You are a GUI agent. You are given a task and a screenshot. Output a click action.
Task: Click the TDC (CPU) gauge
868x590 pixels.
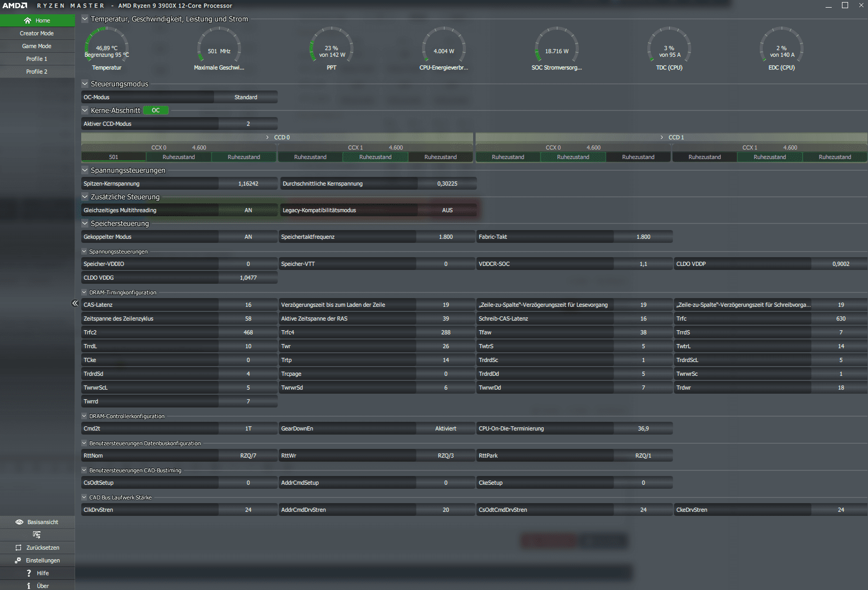click(x=669, y=50)
